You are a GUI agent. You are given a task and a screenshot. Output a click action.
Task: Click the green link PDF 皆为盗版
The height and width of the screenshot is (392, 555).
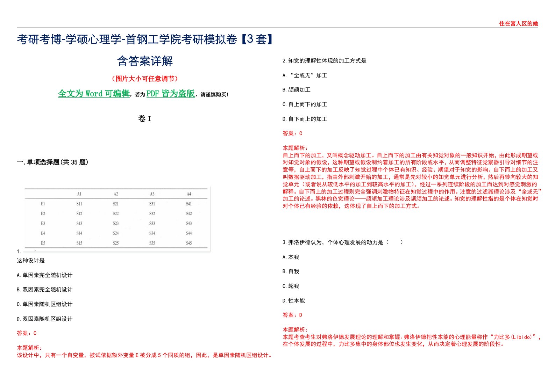171,94
